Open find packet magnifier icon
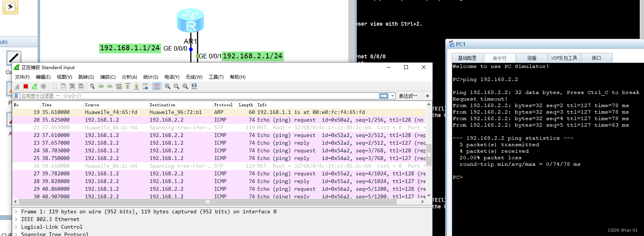Image resolution: width=644 pixels, height=236 pixels. [92, 86]
